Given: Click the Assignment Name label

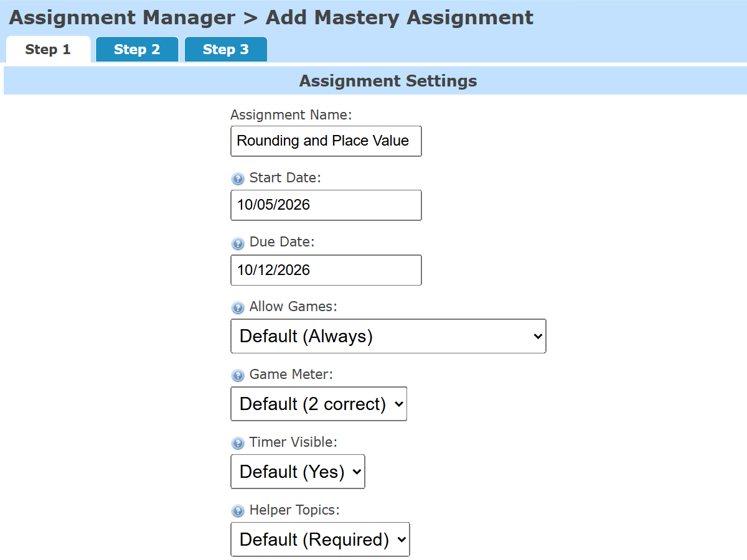Looking at the screenshot, I should (291, 115).
